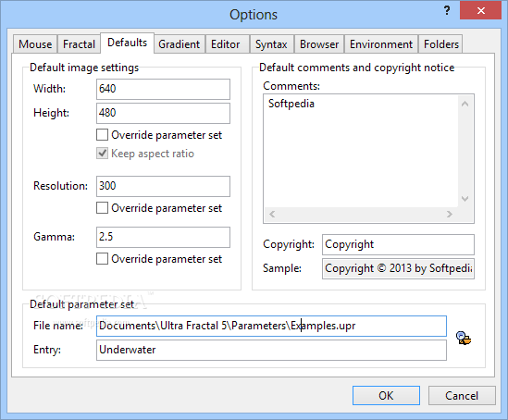Click comments box down scroll arrow
This screenshot has height=420, width=508.
(x=465, y=199)
